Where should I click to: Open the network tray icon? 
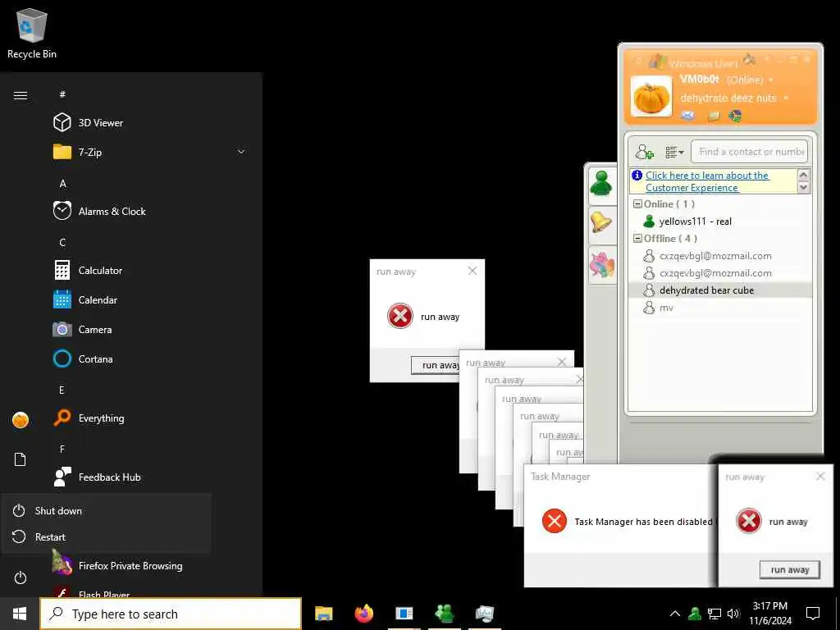(x=714, y=614)
